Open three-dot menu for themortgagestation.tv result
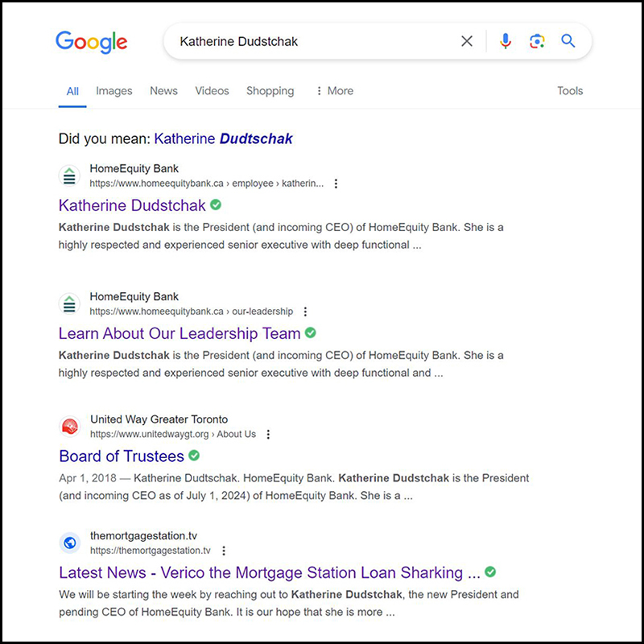Image resolution: width=644 pixels, height=644 pixels. pyautogui.click(x=224, y=551)
